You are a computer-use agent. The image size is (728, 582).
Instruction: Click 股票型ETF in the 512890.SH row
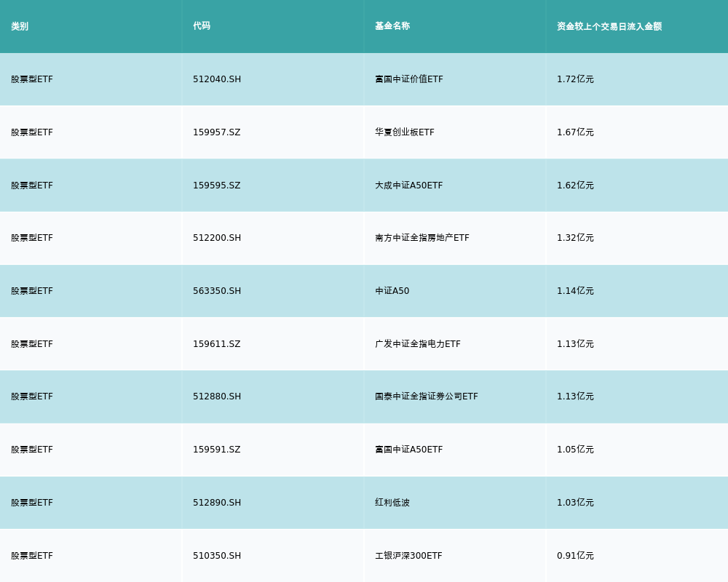[x=32, y=503]
